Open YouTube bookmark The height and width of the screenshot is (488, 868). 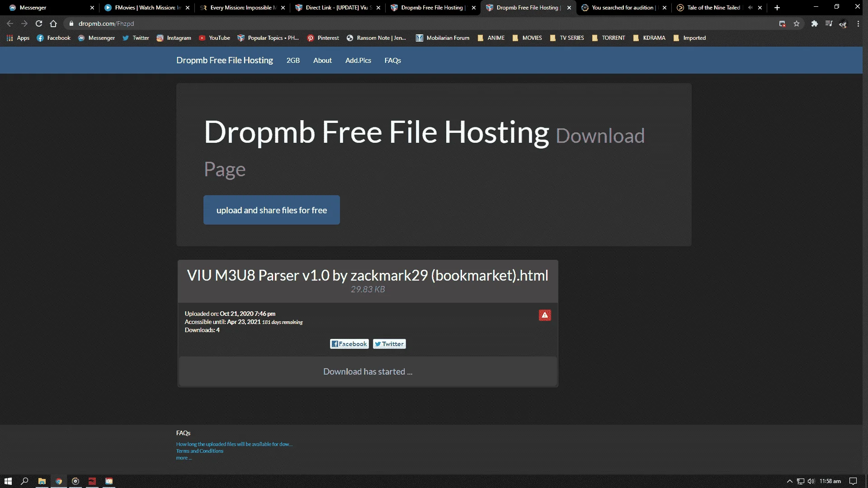click(x=214, y=38)
